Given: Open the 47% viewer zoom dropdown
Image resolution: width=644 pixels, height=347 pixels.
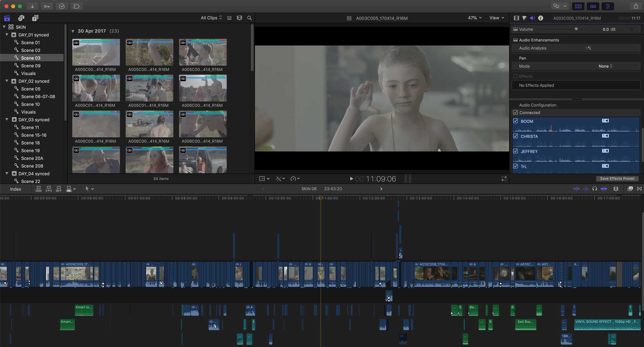Looking at the screenshot, I should [475, 18].
